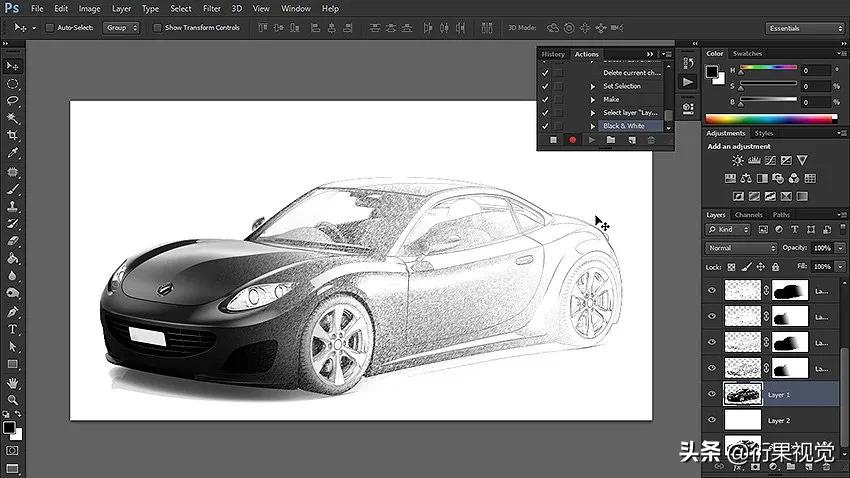Hide Layer 1 using its eye icon
850x478 pixels.
pos(713,395)
